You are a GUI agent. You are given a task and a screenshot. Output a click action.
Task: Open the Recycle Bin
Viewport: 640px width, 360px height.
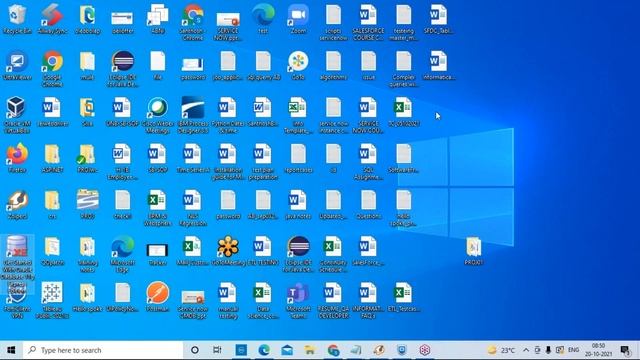click(x=17, y=19)
